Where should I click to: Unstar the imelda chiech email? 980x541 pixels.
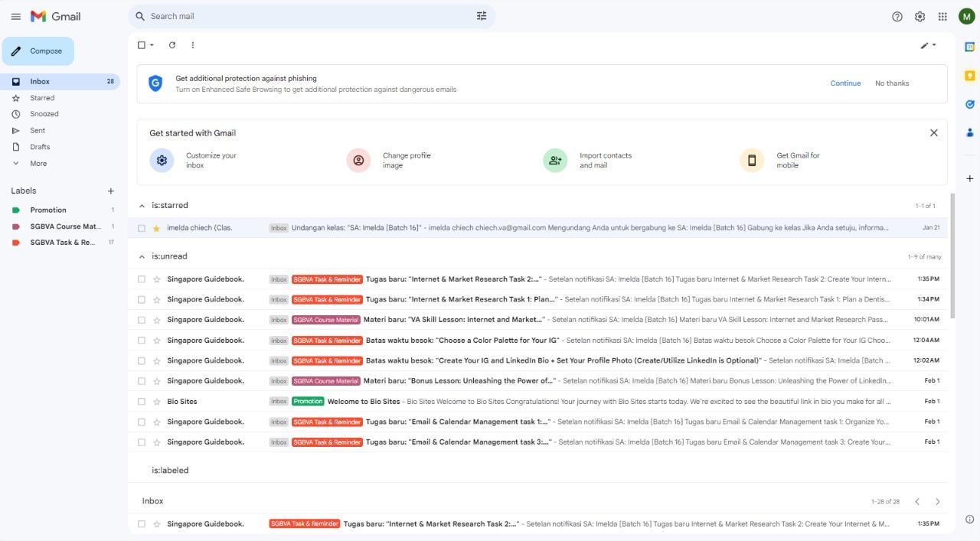pos(156,228)
